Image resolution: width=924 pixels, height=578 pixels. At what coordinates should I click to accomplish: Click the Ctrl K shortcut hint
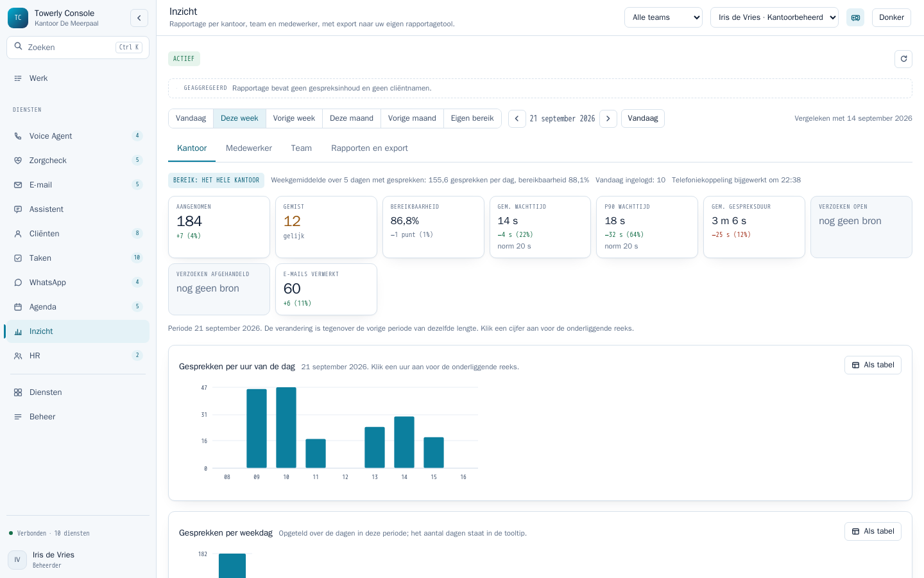click(x=129, y=48)
